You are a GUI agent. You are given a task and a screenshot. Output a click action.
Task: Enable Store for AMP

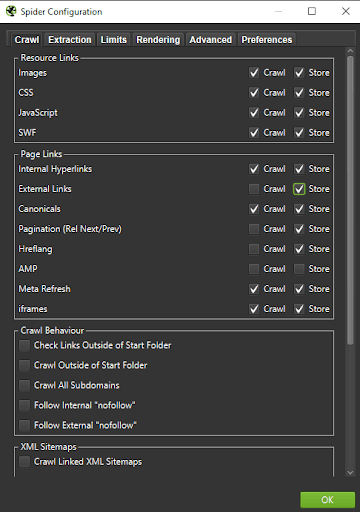[299, 269]
